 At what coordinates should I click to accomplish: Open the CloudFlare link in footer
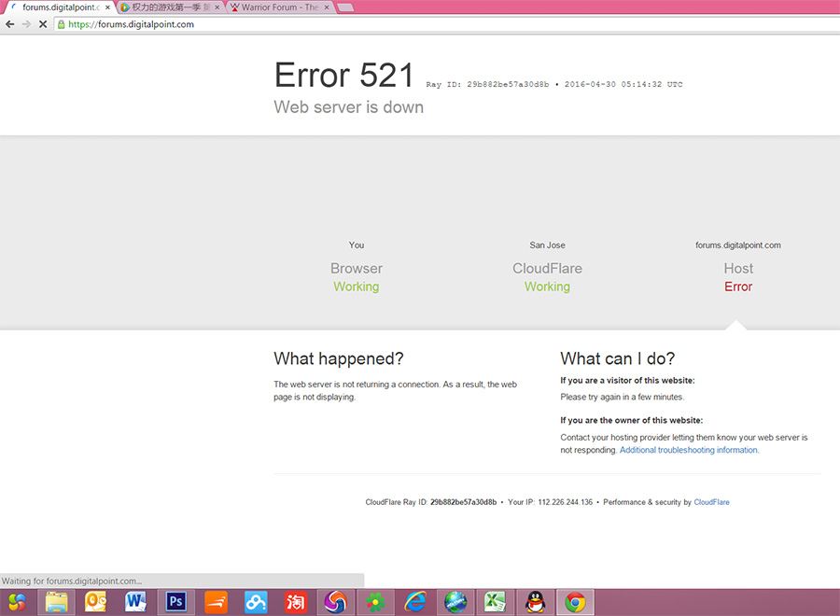click(711, 502)
